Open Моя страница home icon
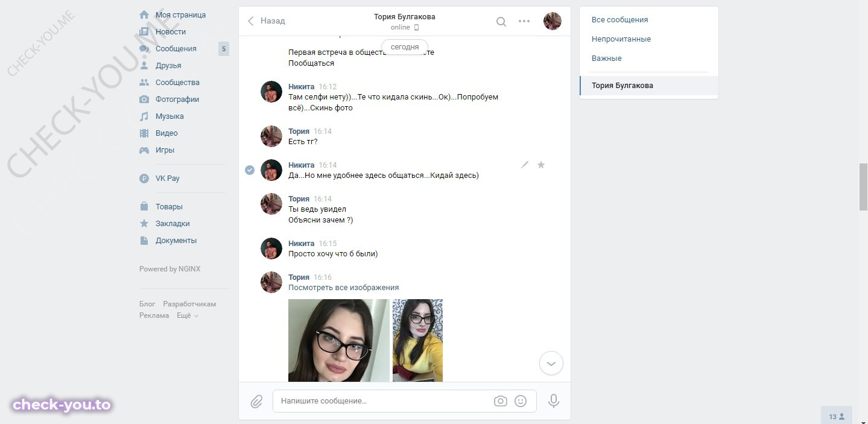This screenshot has height=424, width=868. pyautogui.click(x=144, y=14)
